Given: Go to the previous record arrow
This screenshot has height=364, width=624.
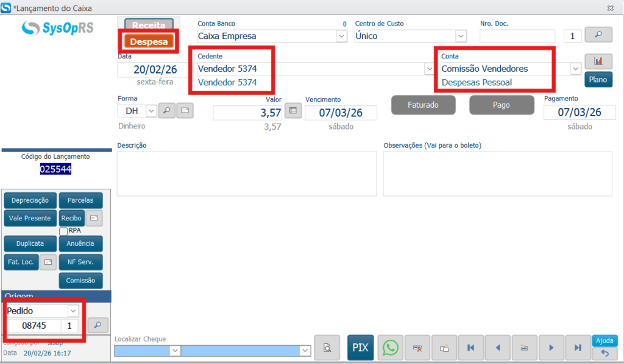Looking at the screenshot, I should click(497, 348).
